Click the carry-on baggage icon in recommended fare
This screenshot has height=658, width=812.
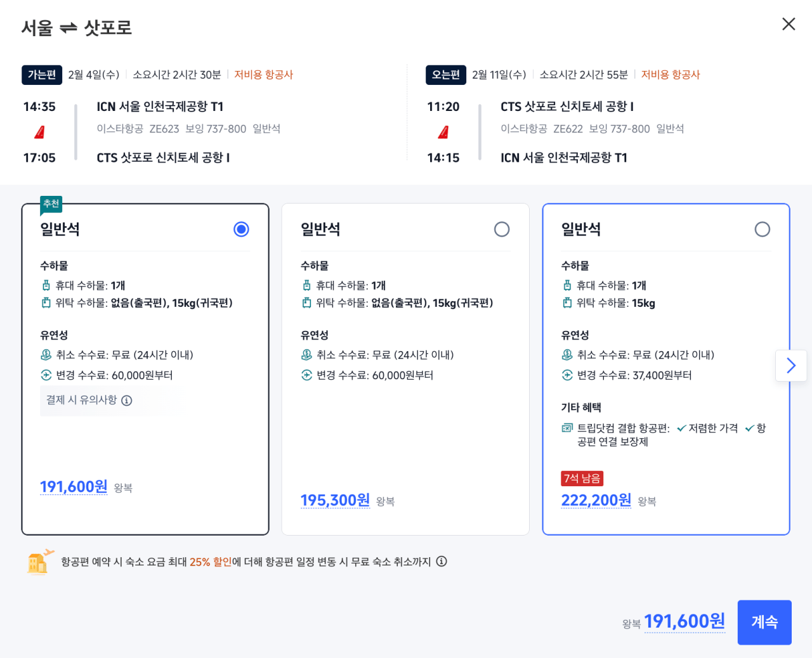(45, 285)
